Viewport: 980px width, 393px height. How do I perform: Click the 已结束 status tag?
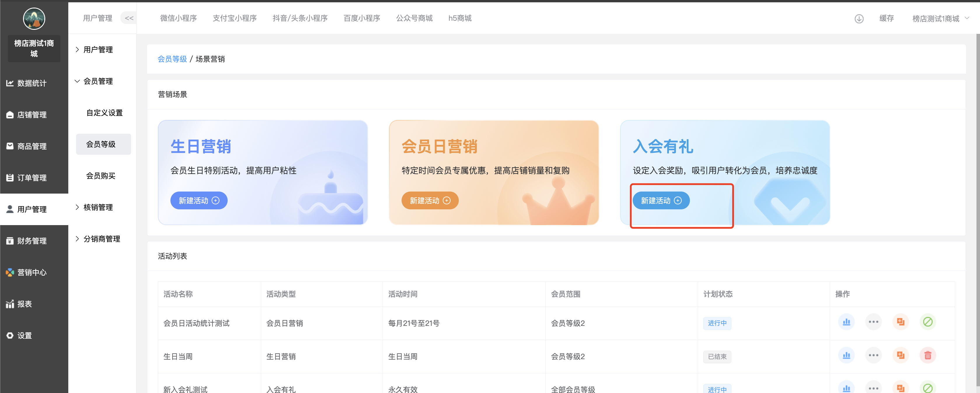point(717,357)
